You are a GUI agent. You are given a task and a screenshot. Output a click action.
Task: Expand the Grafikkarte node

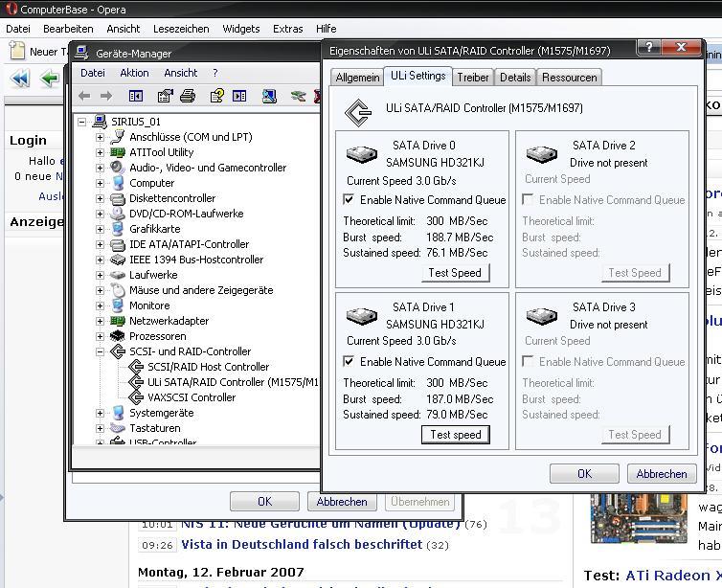pyautogui.click(x=100, y=229)
